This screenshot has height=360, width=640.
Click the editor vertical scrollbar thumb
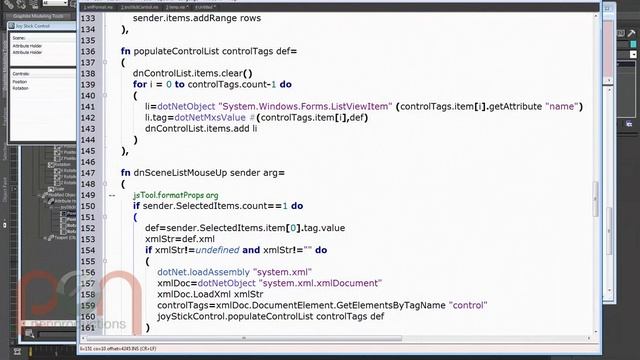pos(596,199)
